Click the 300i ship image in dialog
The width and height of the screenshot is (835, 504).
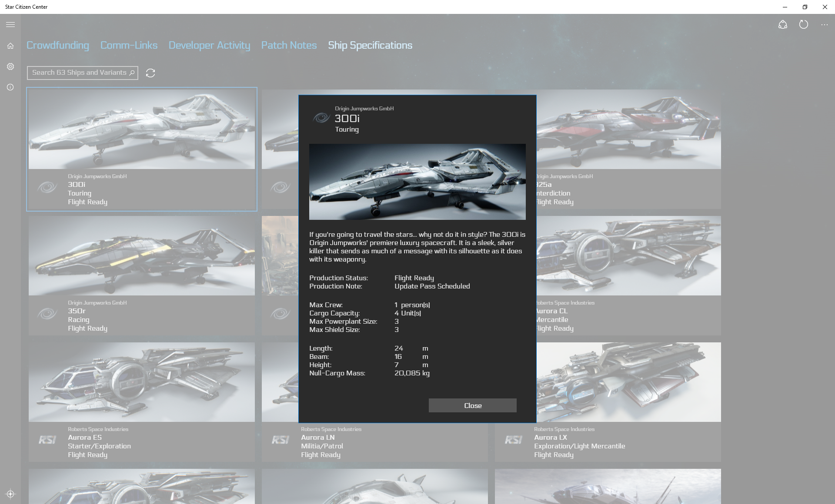pos(417,182)
